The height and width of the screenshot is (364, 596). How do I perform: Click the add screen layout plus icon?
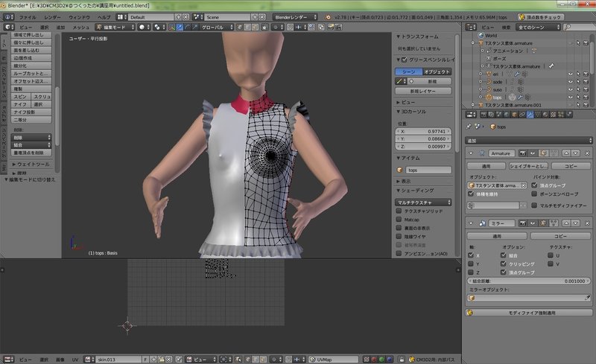178,17
